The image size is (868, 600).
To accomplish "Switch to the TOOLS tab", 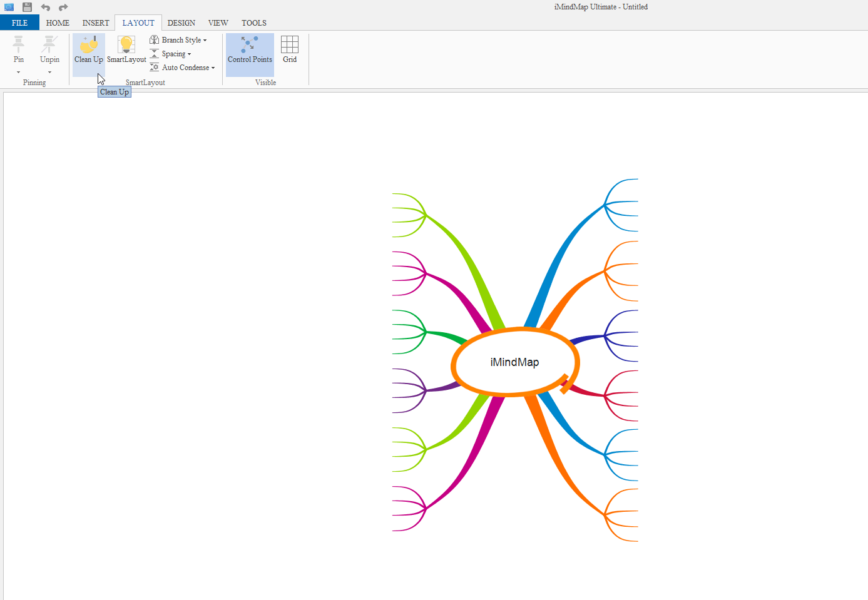I will 254,23.
